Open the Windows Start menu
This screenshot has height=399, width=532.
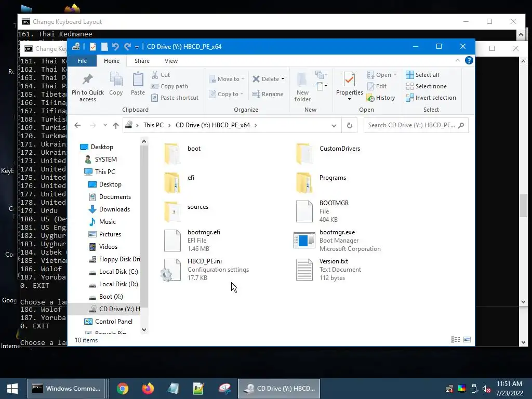pyautogui.click(x=12, y=389)
